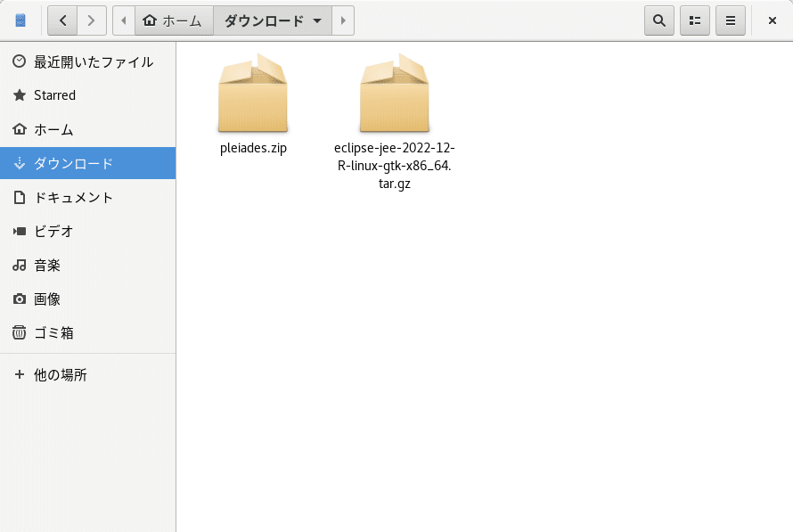Open ビデオ in the sidebar
This screenshot has width=793, height=532.
pyautogui.click(x=88, y=231)
